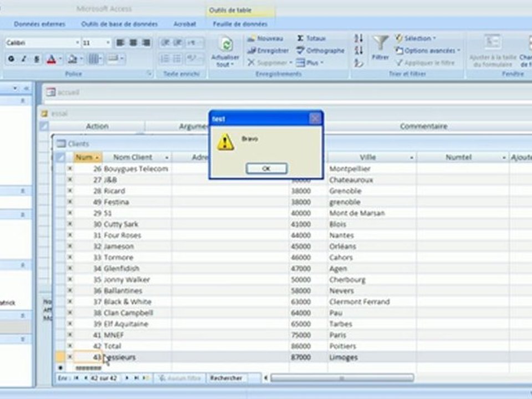Viewport: 532px width, 399px height.
Task: Select the accueil document tab
Action: (x=64, y=92)
